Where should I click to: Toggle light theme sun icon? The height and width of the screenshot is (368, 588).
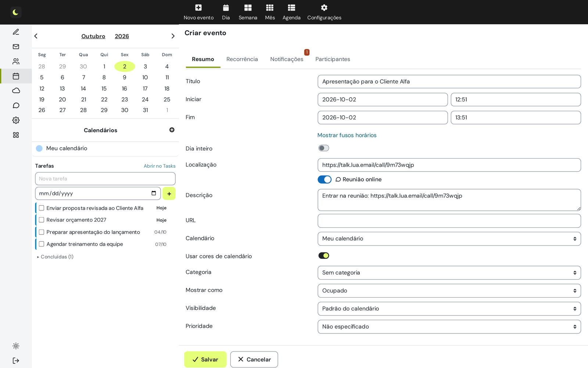point(16,346)
